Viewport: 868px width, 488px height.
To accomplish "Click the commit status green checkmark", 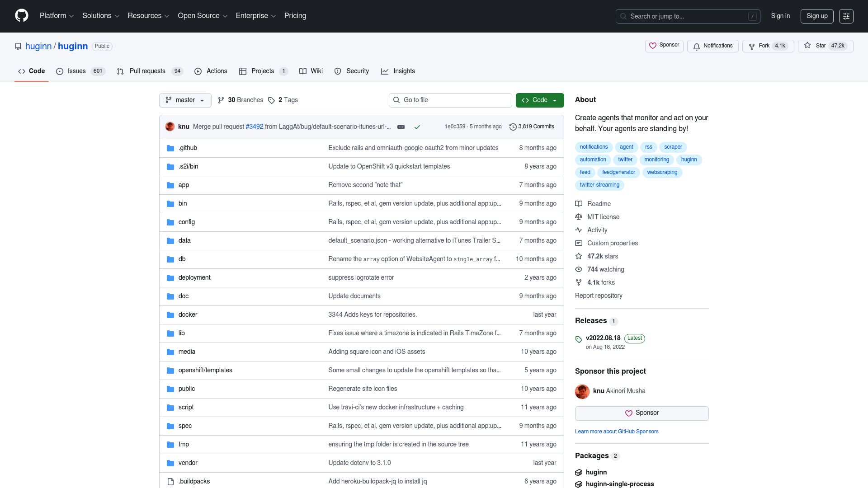I will (417, 127).
